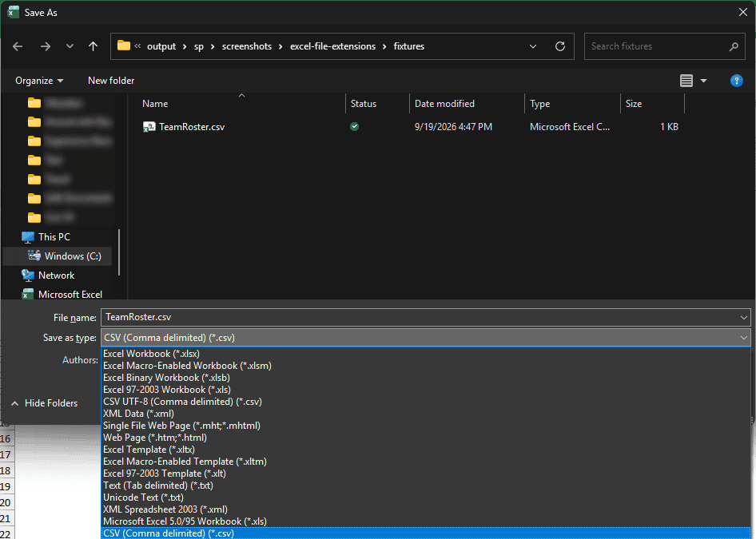Click the TeamRoster.csv Excel file icon
This screenshot has width=756, height=539.
(149, 127)
